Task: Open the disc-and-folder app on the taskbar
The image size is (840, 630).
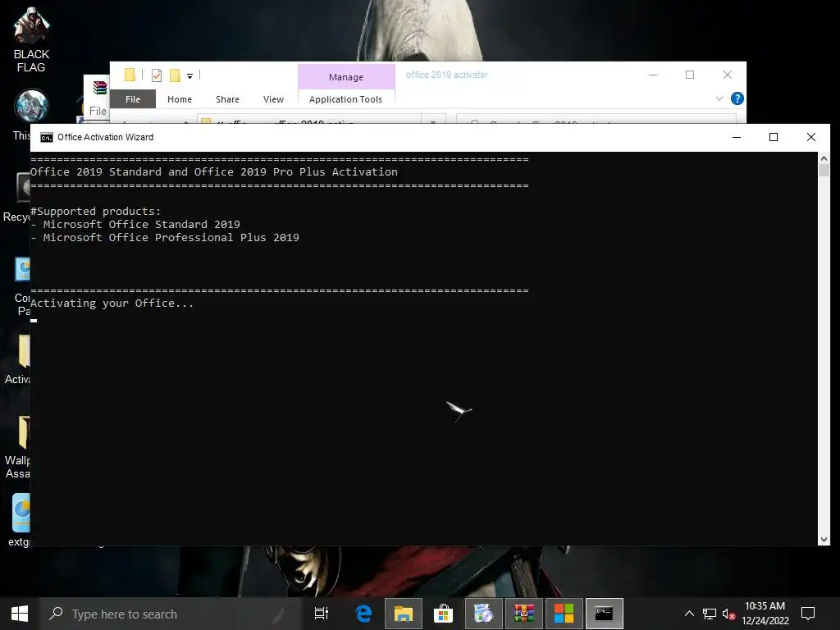Action: click(x=484, y=614)
